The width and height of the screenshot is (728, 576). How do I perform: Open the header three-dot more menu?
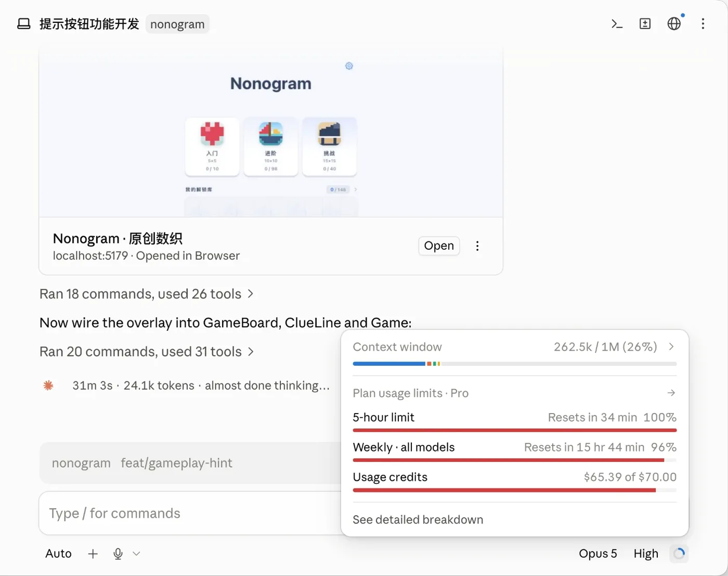pyautogui.click(x=703, y=24)
